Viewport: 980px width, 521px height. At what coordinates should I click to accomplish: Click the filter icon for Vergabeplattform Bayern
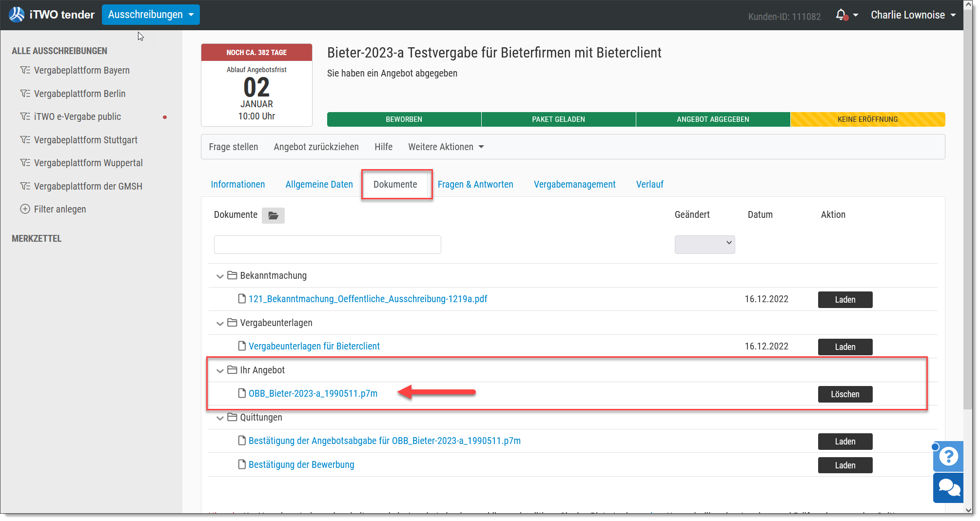point(25,70)
